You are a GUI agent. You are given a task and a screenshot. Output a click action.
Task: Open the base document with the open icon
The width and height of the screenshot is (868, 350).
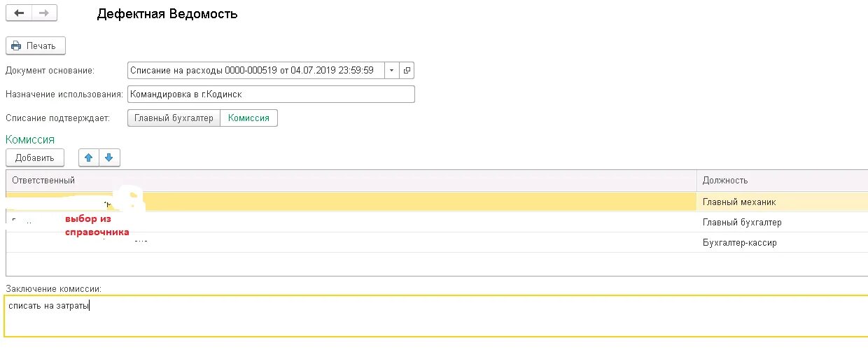[x=407, y=70]
